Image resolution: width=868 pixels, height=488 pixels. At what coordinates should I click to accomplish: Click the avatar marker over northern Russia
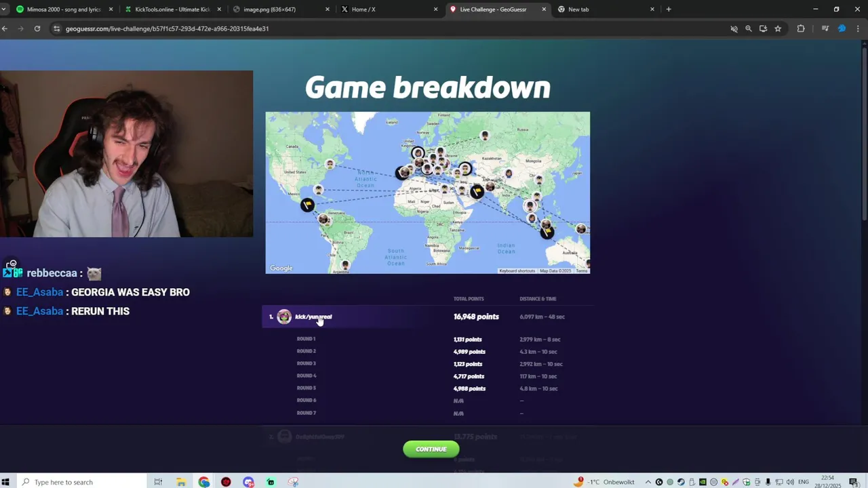[484, 136]
